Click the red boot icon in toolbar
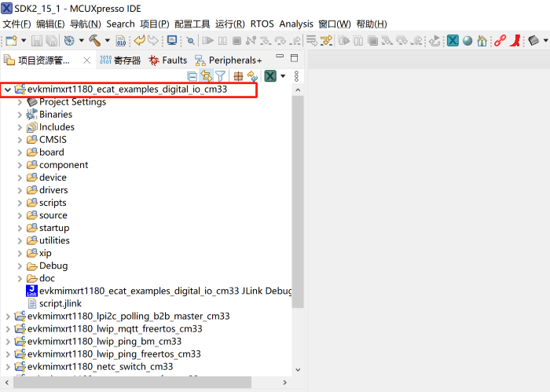The height and width of the screenshot is (392, 550). point(515,40)
